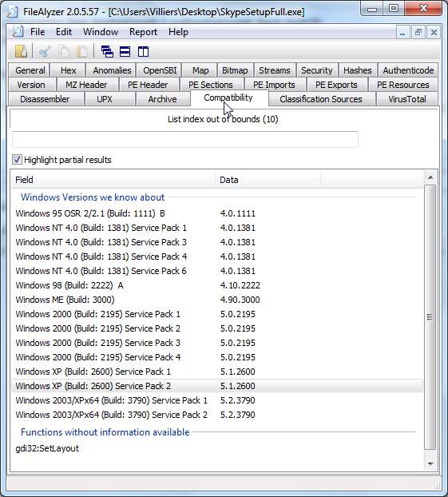Select Windows NT 4.0 Service Pack 6 row
The height and width of the screenshot is (497, 448).
pyautogui.click(x=217, y=271)
